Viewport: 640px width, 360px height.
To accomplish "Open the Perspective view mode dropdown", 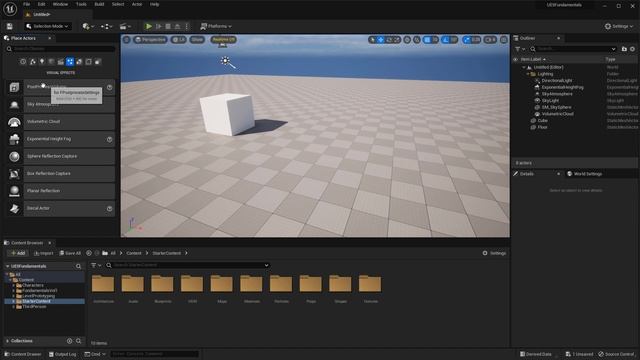I will (x=150, y=40).
